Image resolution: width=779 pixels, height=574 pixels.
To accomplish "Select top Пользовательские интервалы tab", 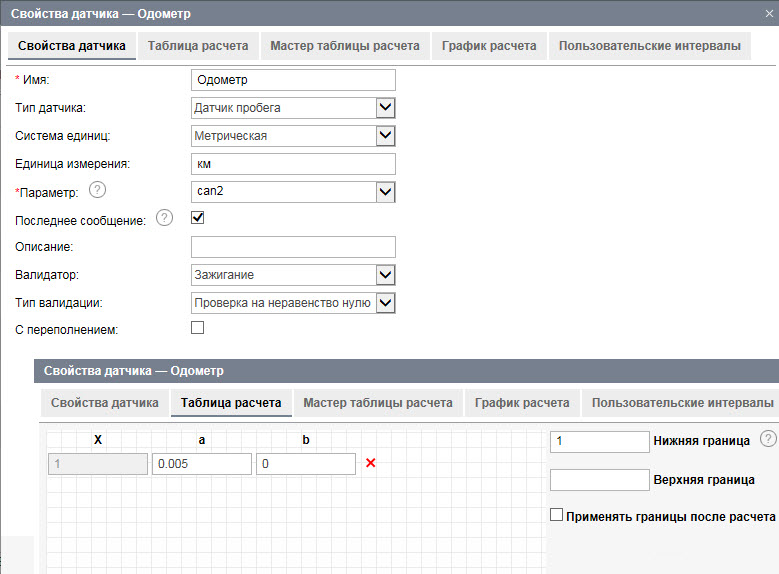I will [x=650, y=46].
